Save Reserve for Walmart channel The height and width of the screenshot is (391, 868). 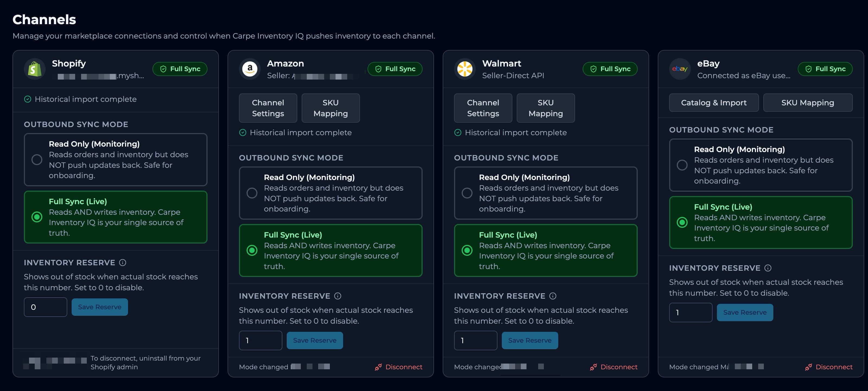point(529,340)
